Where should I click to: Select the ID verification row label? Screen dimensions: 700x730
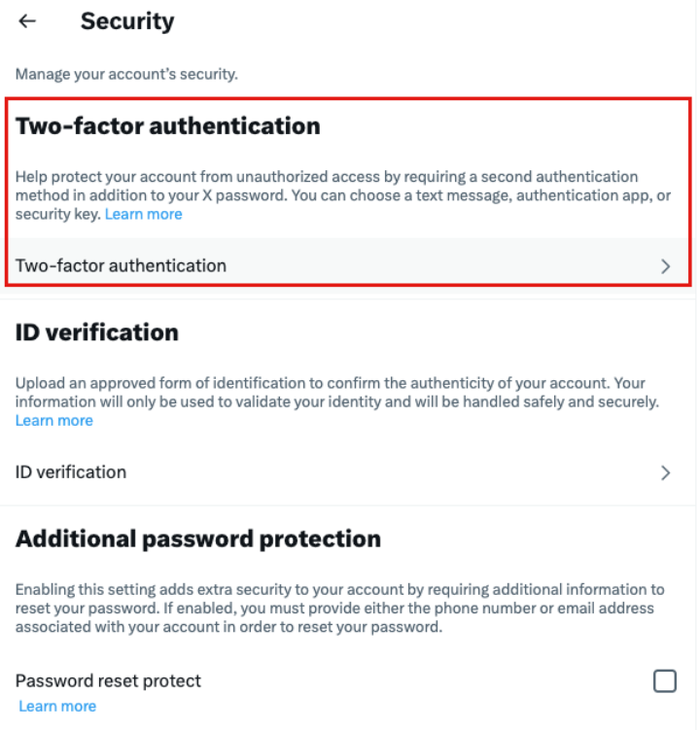[x=71, y=472]
